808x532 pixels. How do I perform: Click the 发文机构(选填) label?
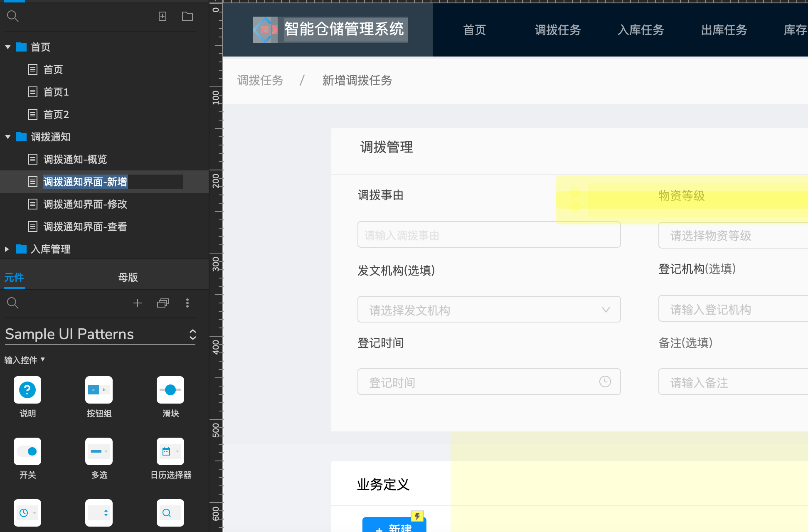tap(396, 271)
